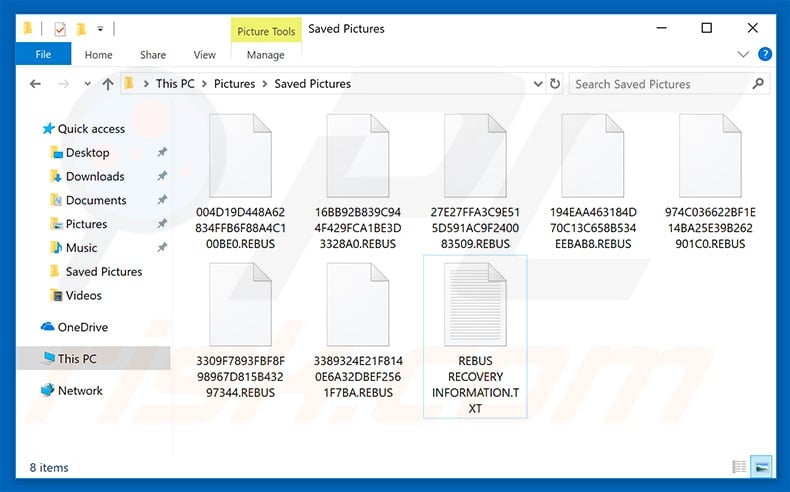This screenshot has height=492, width=790.
Task: Open Help with the blue question icon
Action: pos(765,54)
